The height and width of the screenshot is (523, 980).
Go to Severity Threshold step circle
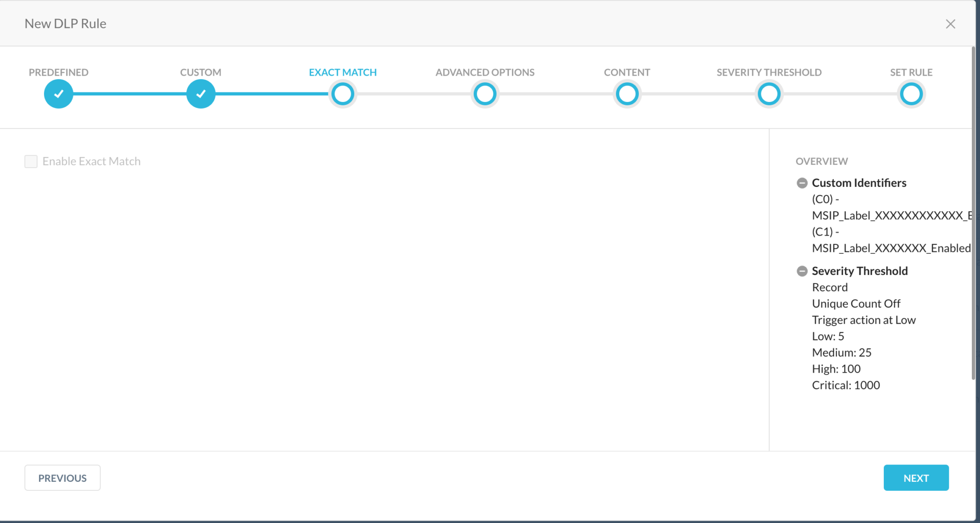point(769,94)
